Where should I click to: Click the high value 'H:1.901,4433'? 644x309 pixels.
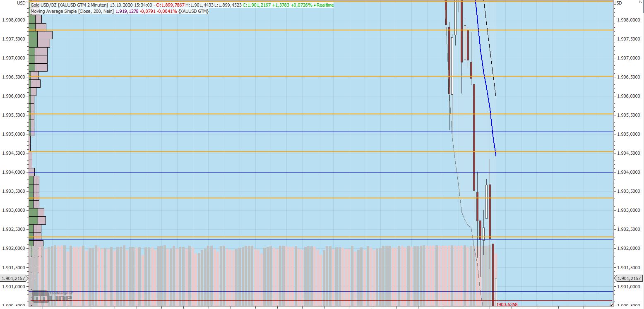[199, 5]
